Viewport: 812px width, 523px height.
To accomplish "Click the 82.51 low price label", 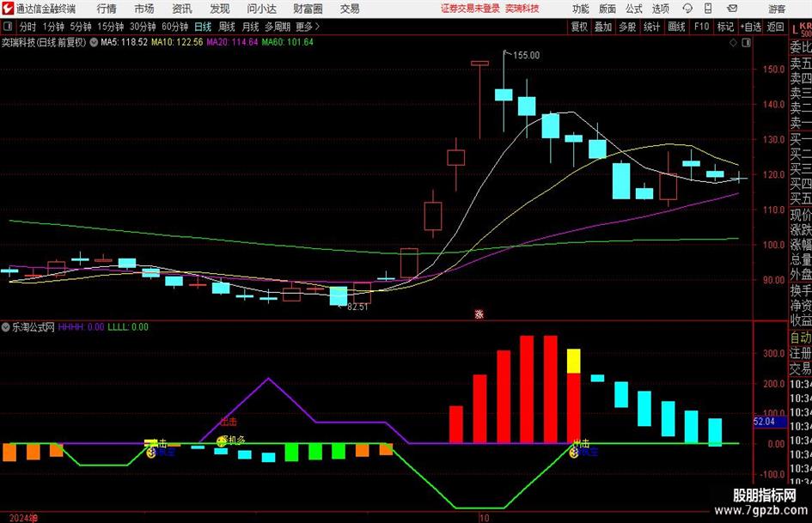I will [357, 307].
